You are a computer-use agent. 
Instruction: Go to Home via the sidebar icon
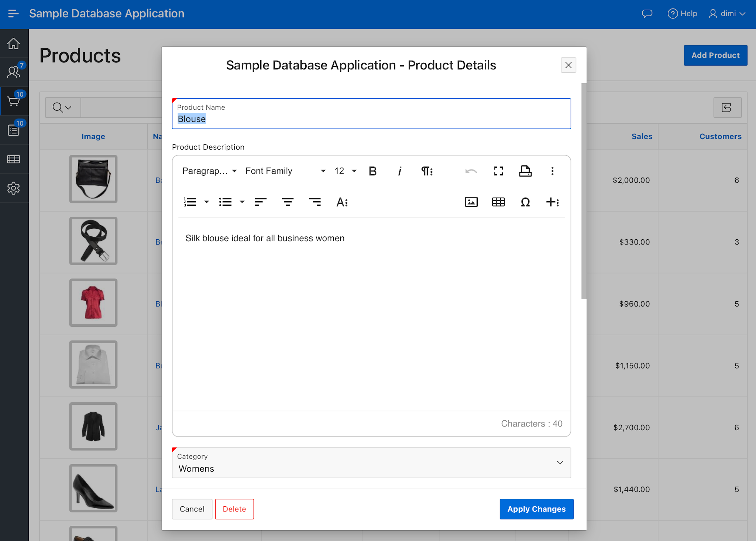[14, 43]
